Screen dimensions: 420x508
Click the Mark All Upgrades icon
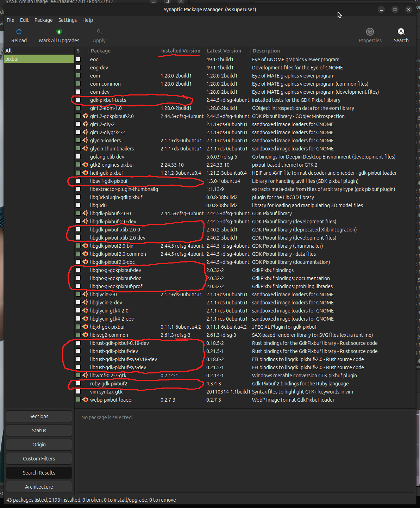pyautogui.click(x=59, y=32)
